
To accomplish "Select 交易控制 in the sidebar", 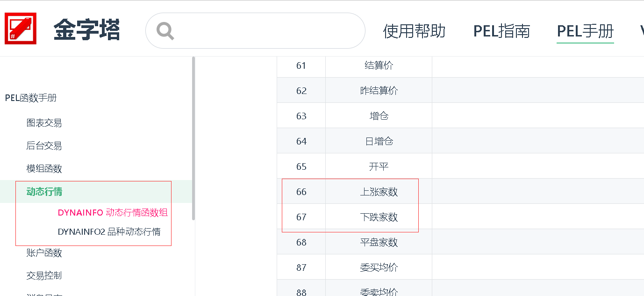I will coord(44,275).
